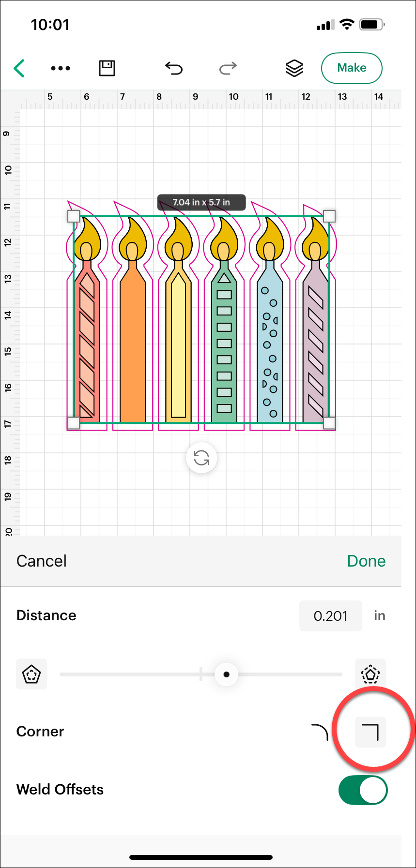Image resolution: width=416 pixels, height=868 pixels.
Task: Tap the orange candle on the canvas
Action: click(132, 348)
